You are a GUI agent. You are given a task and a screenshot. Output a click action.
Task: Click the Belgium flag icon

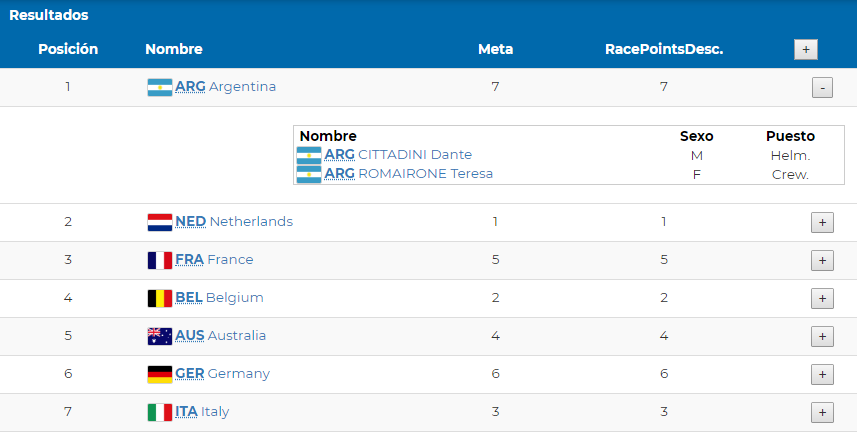160,298
